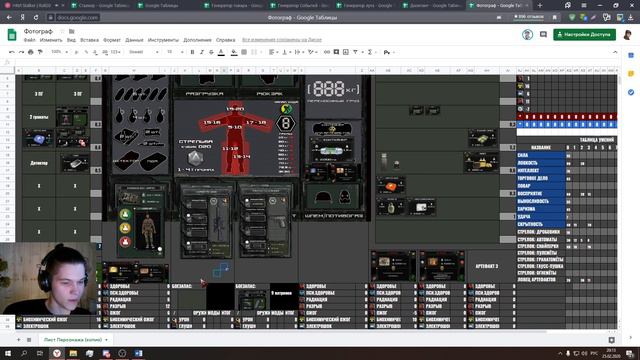Open browser downloads icon
Viewport: 640px width, 360px height.
coord(631,18)
